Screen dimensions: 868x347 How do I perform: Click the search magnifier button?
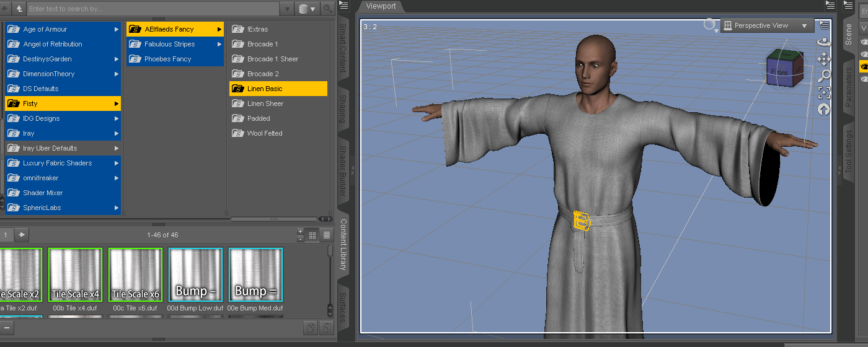328,9
